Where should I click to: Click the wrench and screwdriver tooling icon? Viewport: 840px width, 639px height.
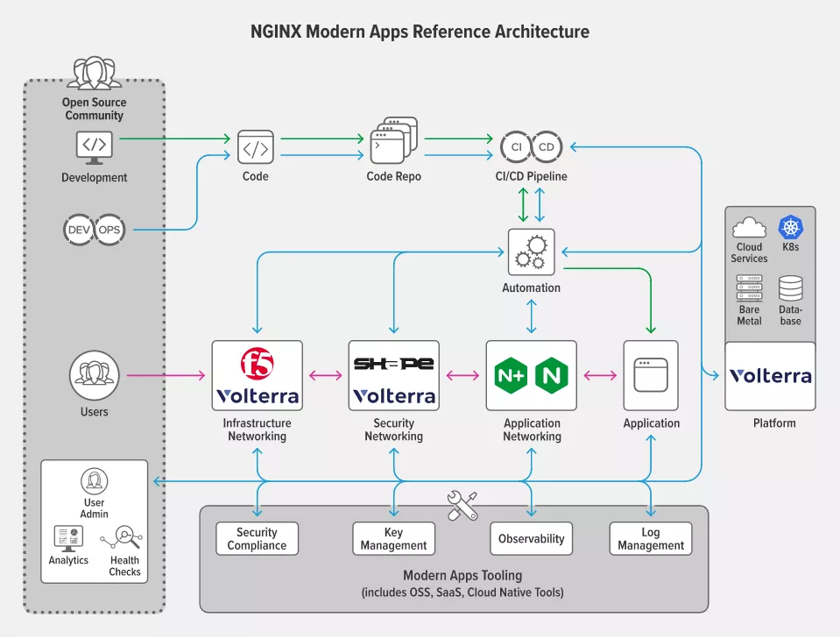[x=462, y=506]
